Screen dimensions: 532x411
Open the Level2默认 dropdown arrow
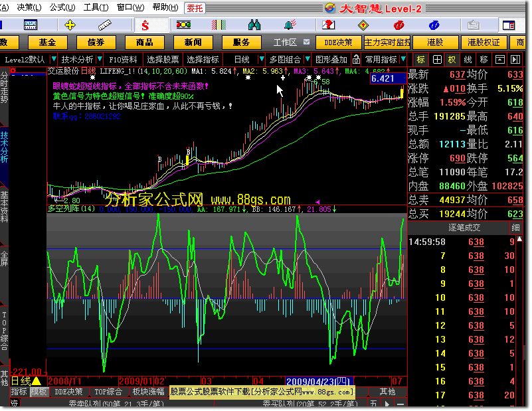54,59
